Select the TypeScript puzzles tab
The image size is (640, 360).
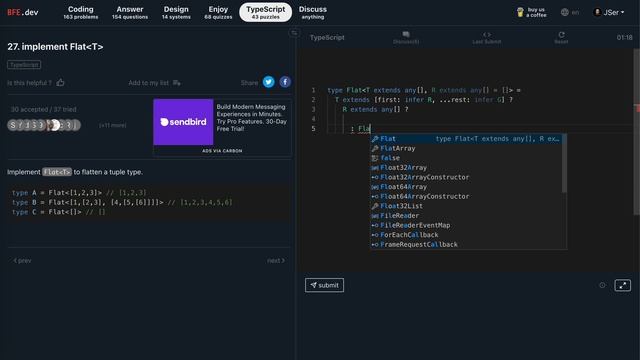(265, 12)
